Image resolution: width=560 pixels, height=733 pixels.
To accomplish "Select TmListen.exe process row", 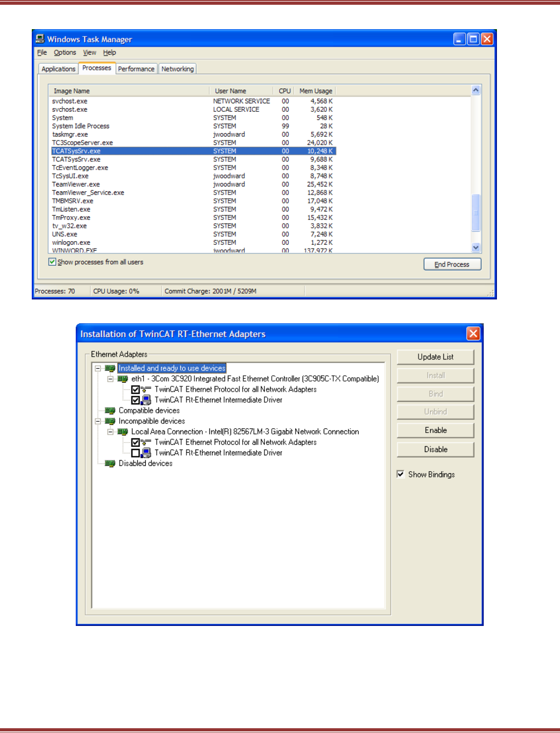I will click(x=193, y=209).
